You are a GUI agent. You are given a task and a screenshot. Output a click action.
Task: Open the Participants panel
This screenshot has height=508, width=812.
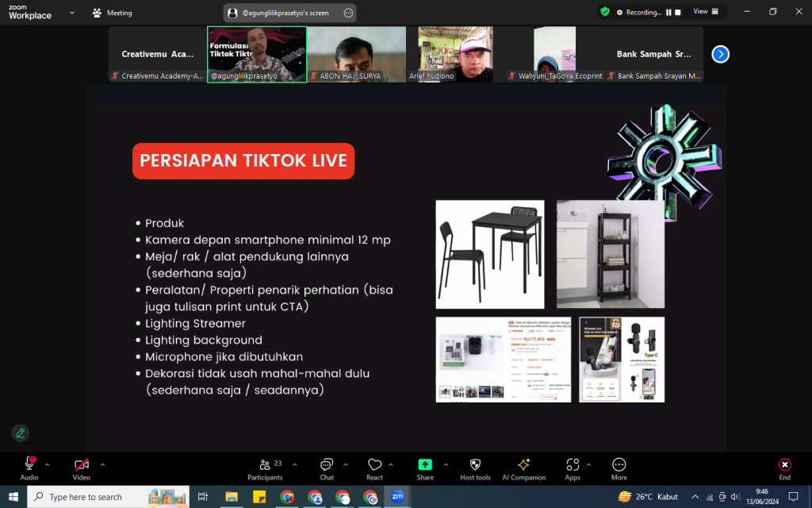(x=265, y=468)
